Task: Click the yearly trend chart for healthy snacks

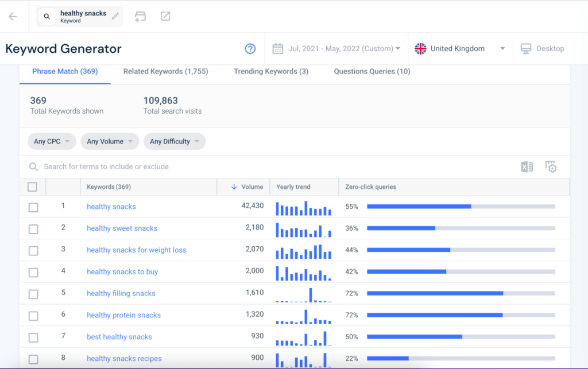Action: point(303,208)
